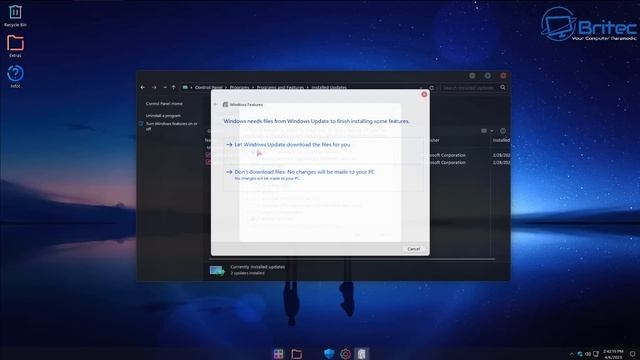The width and height of the screenshot is (640, 360).
Task: Open the question-mark Infos desktop icon
Action: (x=15, y=76)
